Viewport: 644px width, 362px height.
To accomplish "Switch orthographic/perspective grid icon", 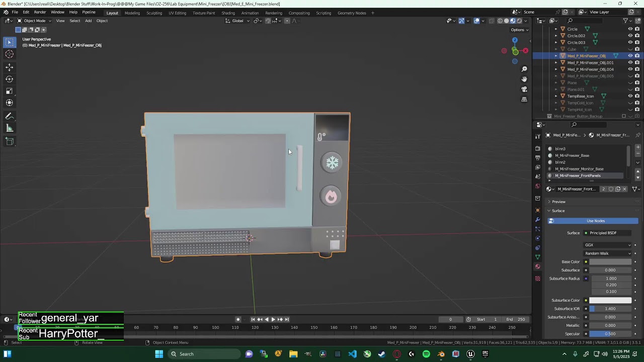I will click(x=524, y=100).
